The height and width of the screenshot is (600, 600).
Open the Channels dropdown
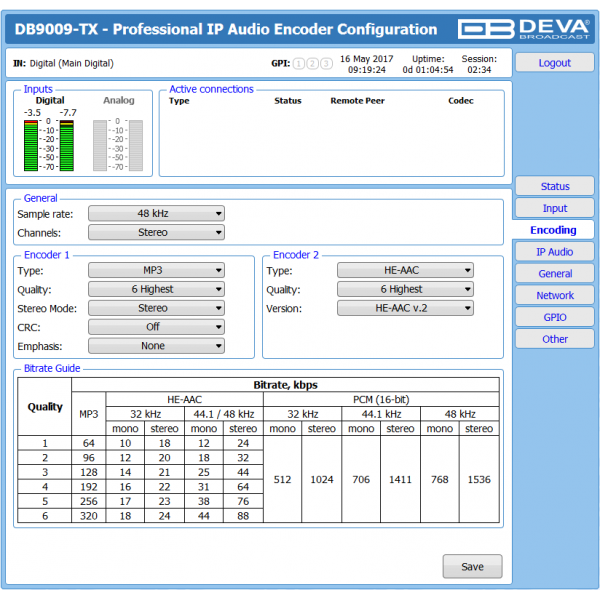tap(156, 232)
